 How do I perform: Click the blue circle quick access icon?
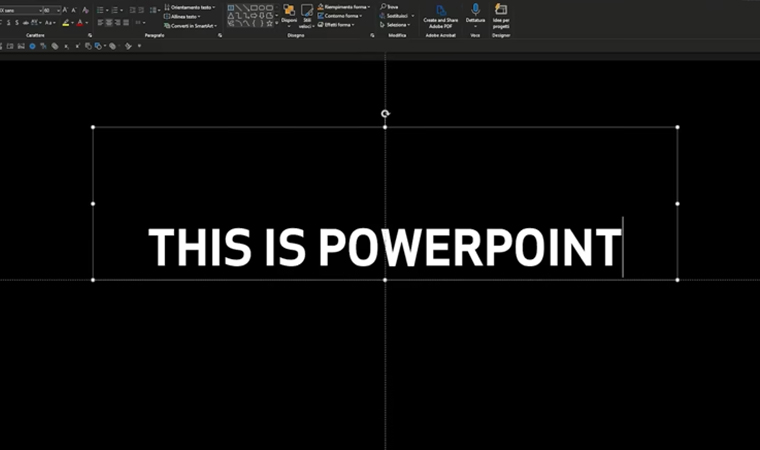(x=32, y=46)
